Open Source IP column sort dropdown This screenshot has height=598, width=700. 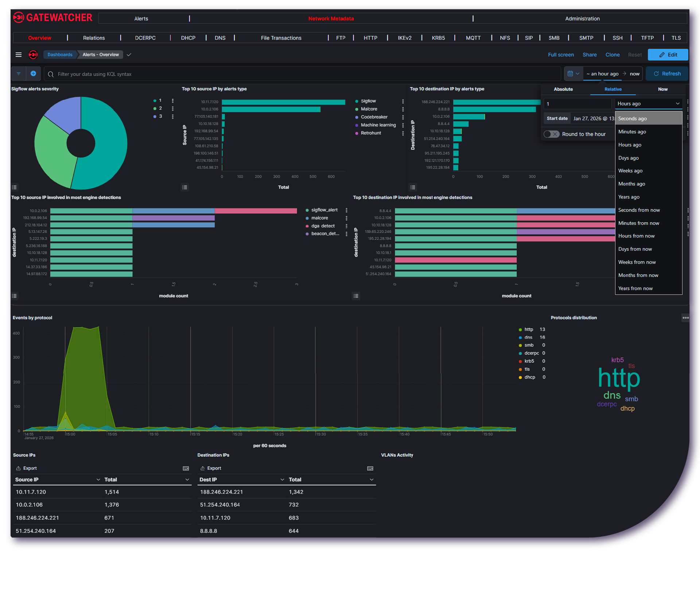[x=98, y=480]
